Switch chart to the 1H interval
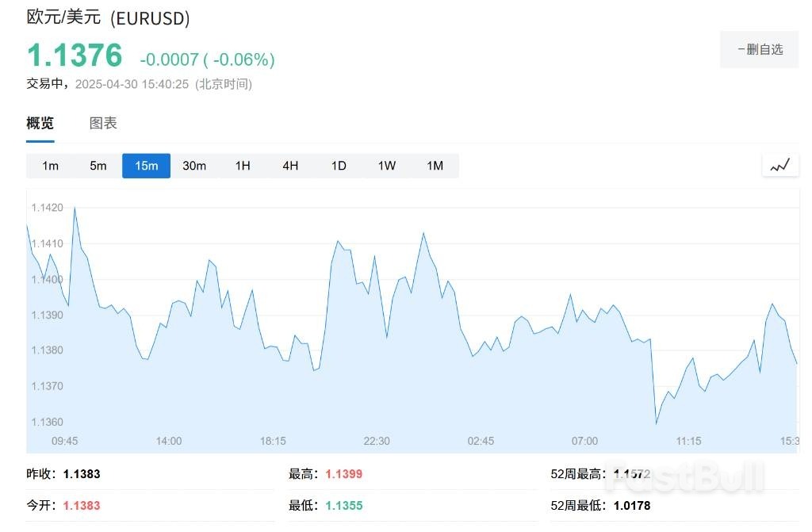Viewport: 812px width, 532px height. click(243, 166)
